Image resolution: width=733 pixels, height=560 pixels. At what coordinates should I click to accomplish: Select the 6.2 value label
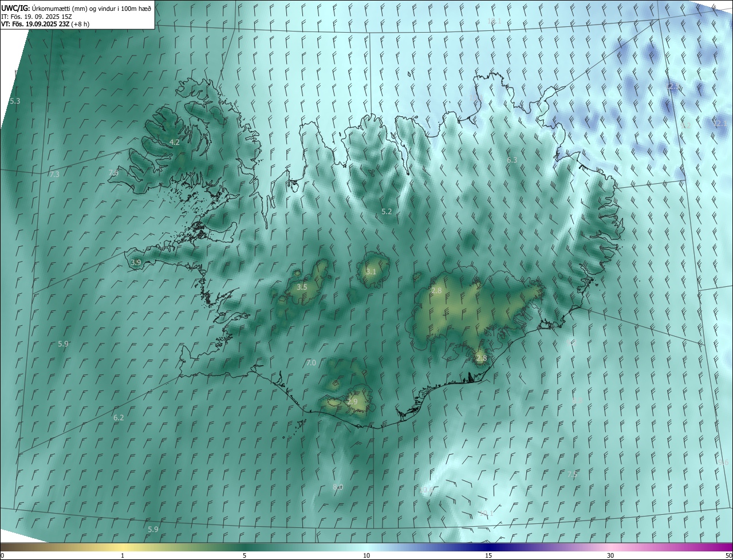tap(119, 417)
